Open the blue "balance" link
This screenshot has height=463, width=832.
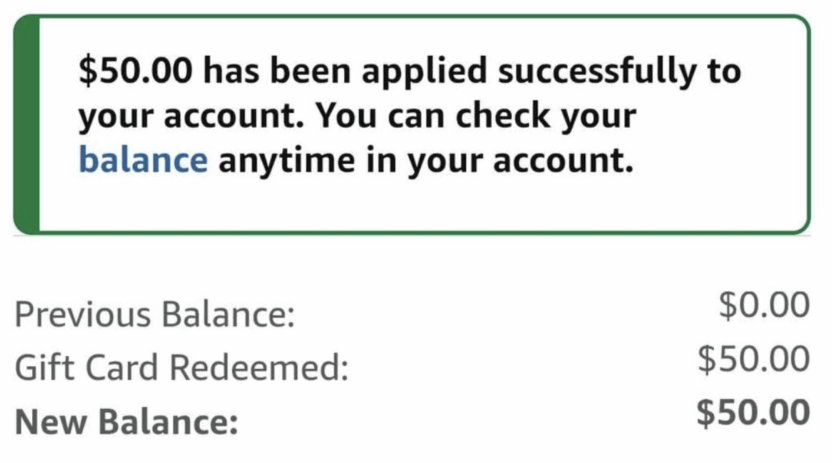[x=142, y=160]
